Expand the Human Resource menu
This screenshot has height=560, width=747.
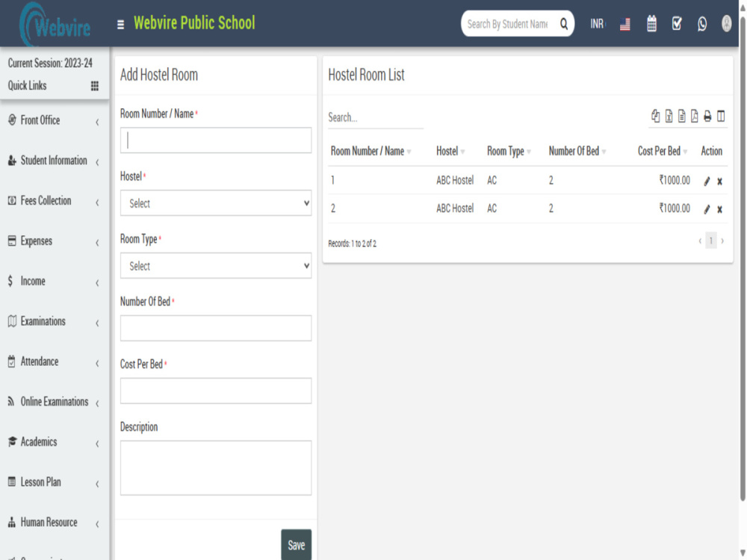[55, 523]
